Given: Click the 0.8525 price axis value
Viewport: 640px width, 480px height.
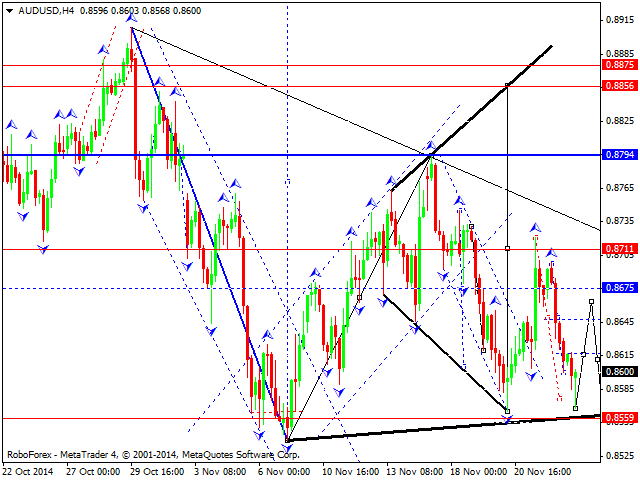Looking at the screenshot, I should (x=620, y=456).
